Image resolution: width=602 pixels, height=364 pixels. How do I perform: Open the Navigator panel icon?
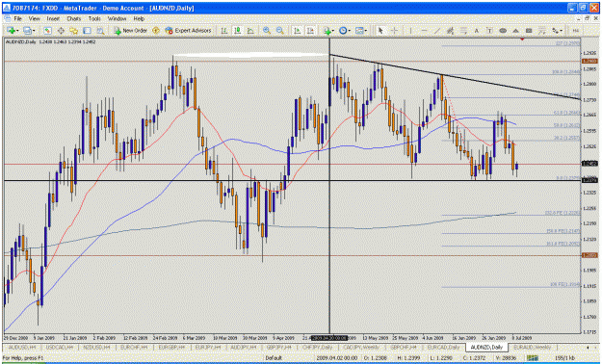coord(73,31)
